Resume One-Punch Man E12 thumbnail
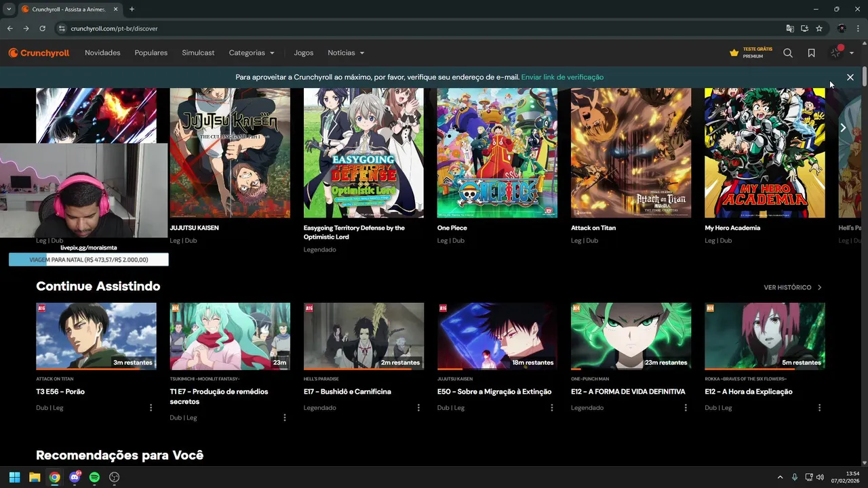 [x=631, y=336]
